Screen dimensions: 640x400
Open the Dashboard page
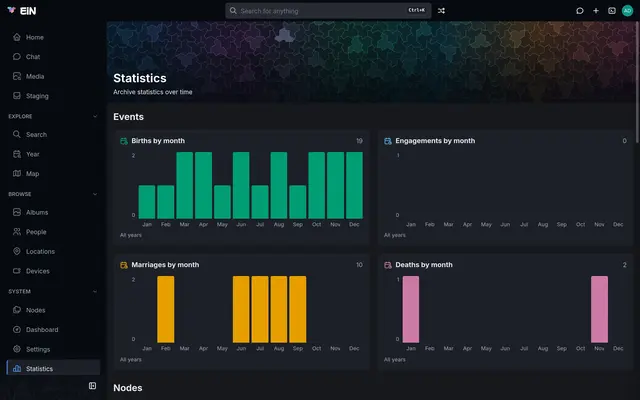point(53,330)
